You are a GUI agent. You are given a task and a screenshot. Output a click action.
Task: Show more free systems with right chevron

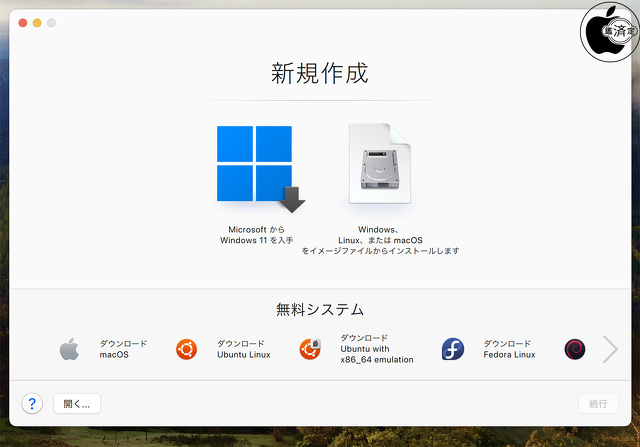(x=610, y=349)
